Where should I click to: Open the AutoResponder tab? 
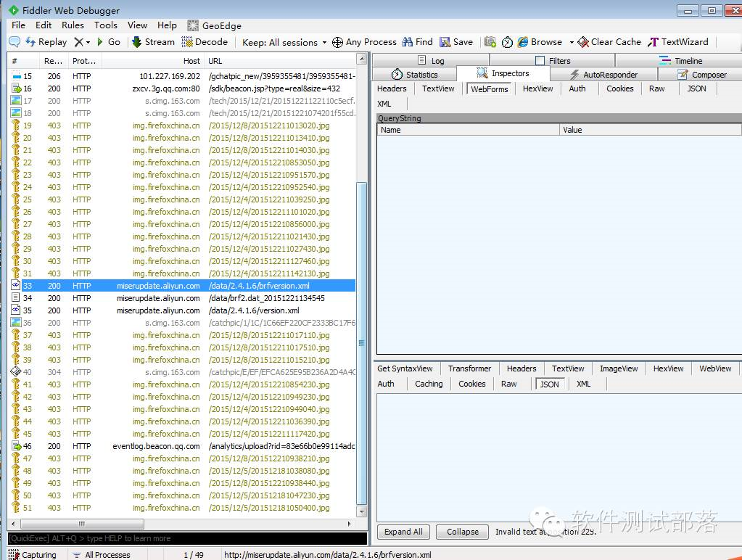[603, 75]
